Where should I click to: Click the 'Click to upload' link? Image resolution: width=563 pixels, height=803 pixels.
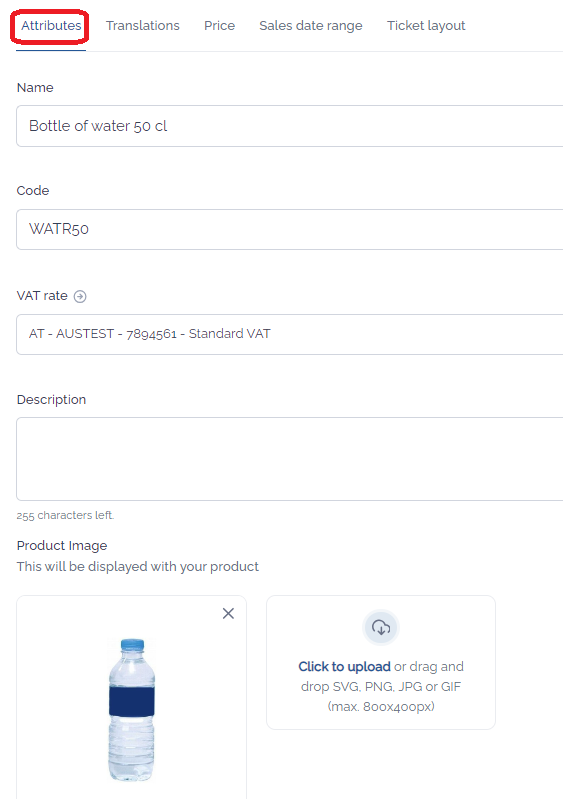(344, 666)
